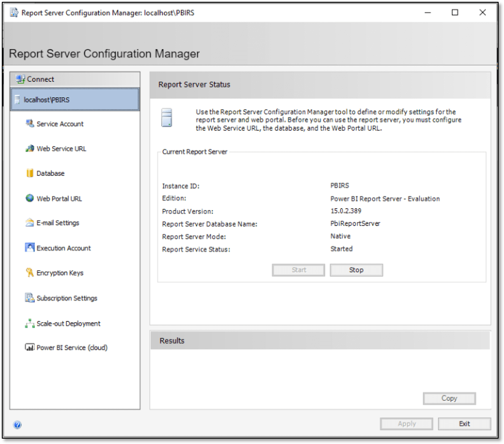
Task: Open the Encryption Keys page
Action: 60,273
